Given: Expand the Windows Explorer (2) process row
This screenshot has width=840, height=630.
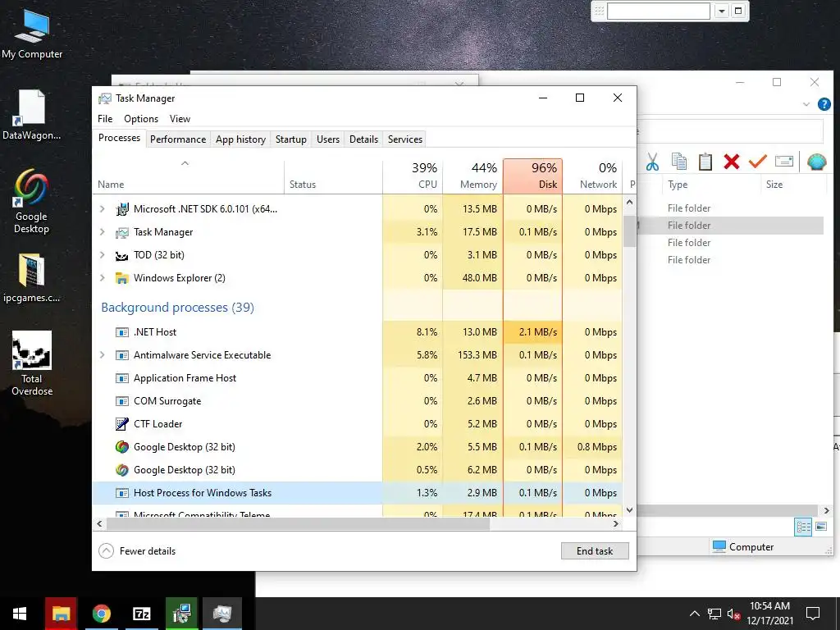Looking at the screenshot, I should [103, 278].
